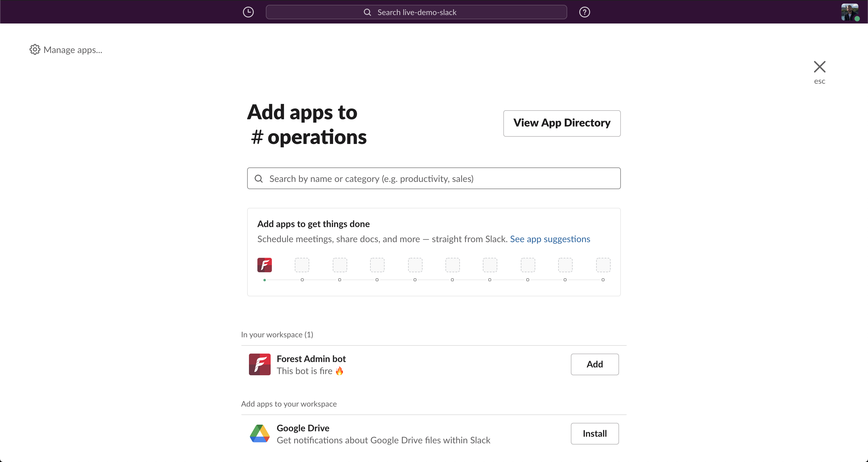Image resolution: width=868 pixels, height=462 pixels.
Task: Focus the Search live-demo-slack field
Action: pyautogui.click(x=416, y=12)
